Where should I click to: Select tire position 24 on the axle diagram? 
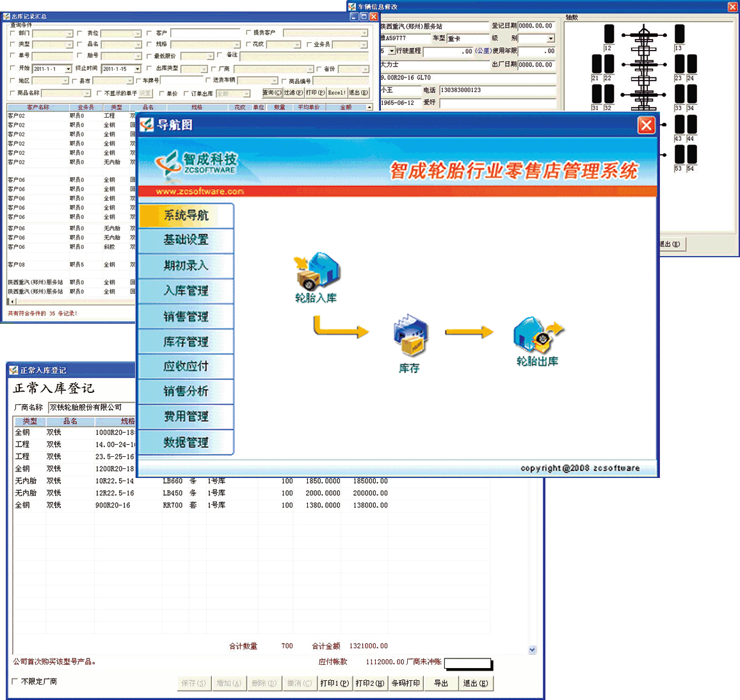coord(692,64)
